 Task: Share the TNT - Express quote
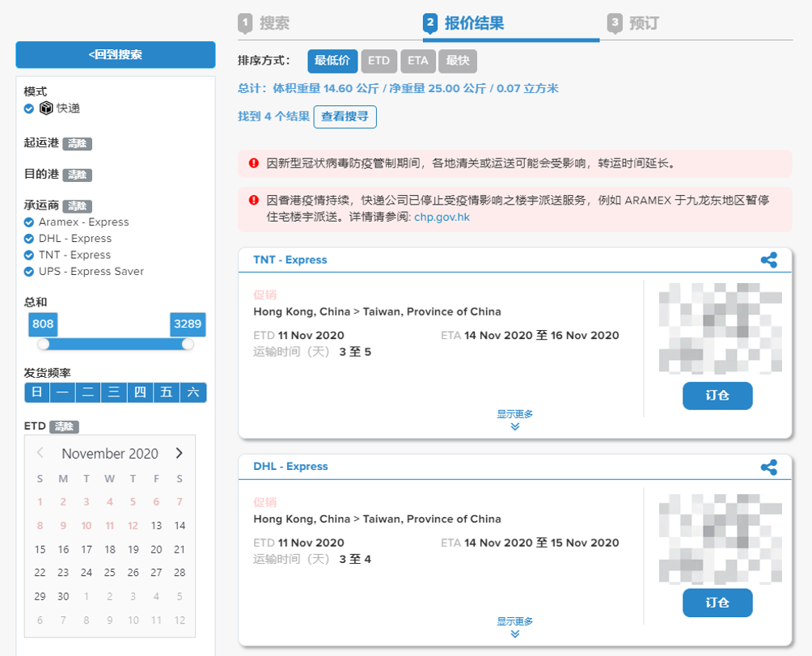[768, 260]
